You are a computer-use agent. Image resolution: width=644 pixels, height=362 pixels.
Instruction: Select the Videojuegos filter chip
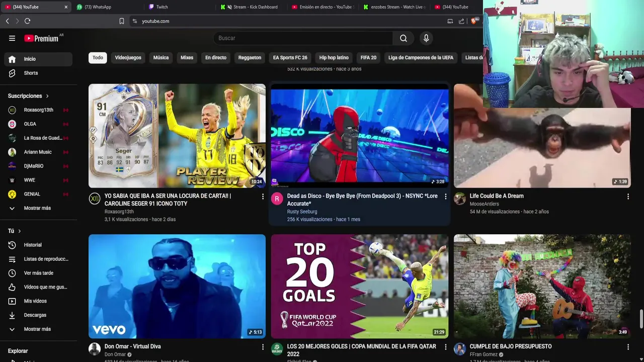(128, 58)
